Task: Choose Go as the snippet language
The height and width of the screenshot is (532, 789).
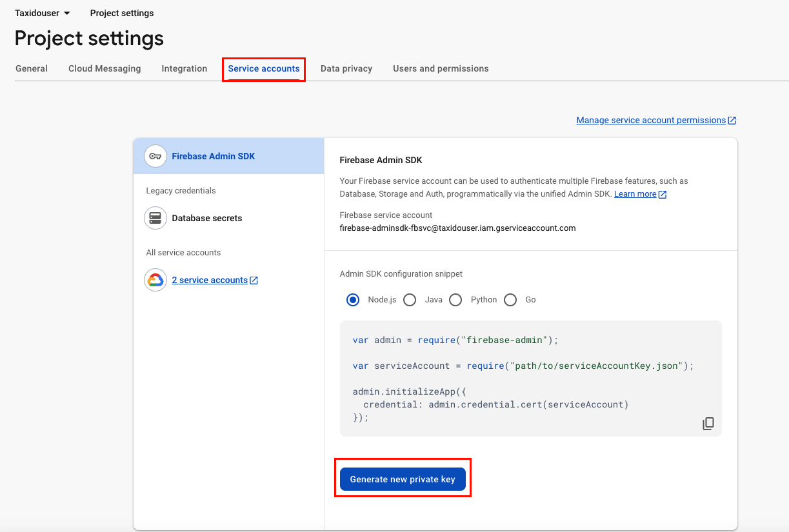Action: (510, 300)
